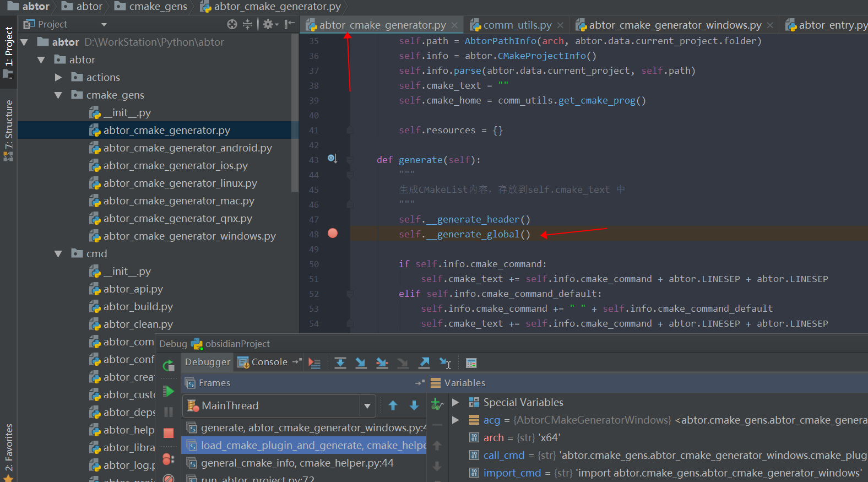Expand the Special Variables node
Viewport: 868px width, 482px height.
click(455, 403)
